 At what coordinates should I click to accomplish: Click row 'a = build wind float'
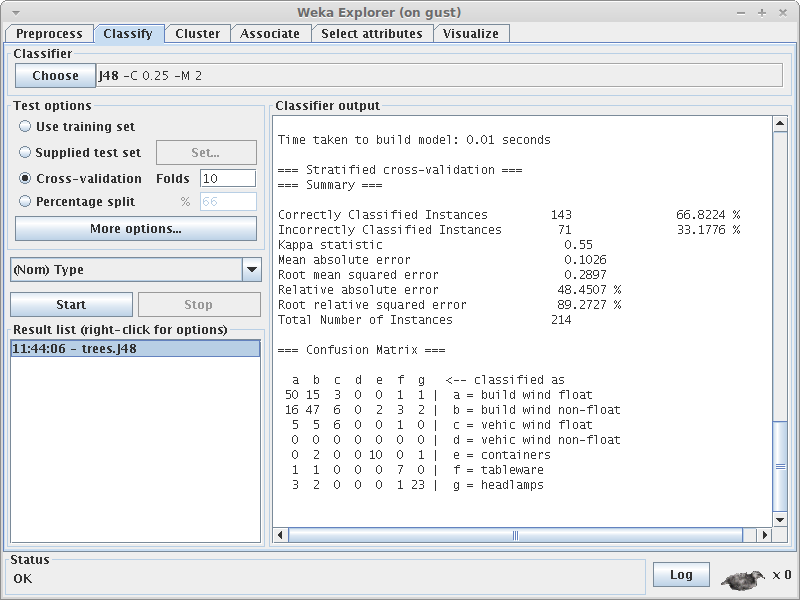click(x=439, y=395)
